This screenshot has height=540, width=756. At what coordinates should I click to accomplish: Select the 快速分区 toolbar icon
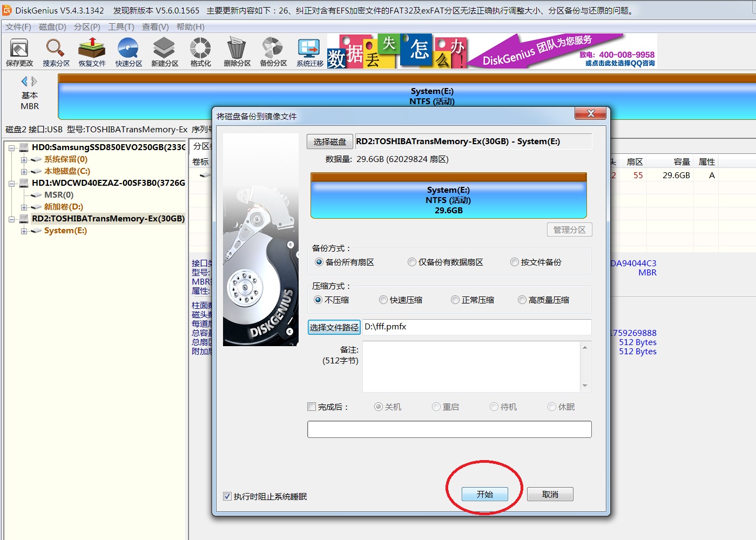tap(129, 52)
